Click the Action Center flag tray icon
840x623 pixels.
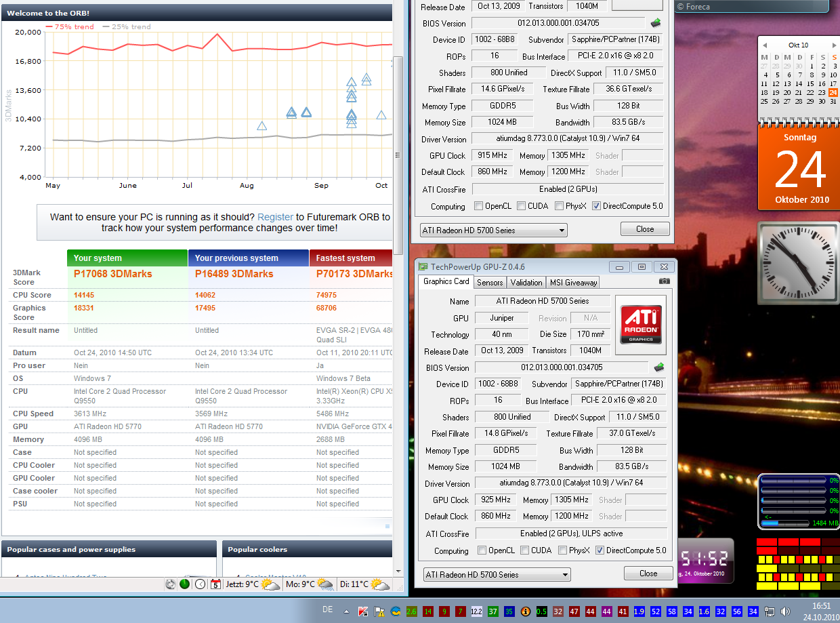(x=379, y=611)
